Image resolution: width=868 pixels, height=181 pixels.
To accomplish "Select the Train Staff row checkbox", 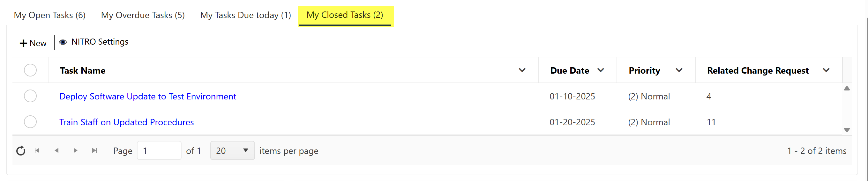I will point(30,122).
